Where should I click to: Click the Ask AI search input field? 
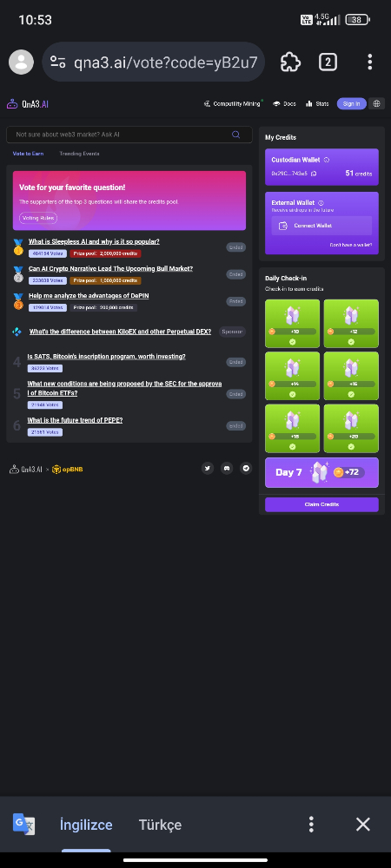point(129,135)
